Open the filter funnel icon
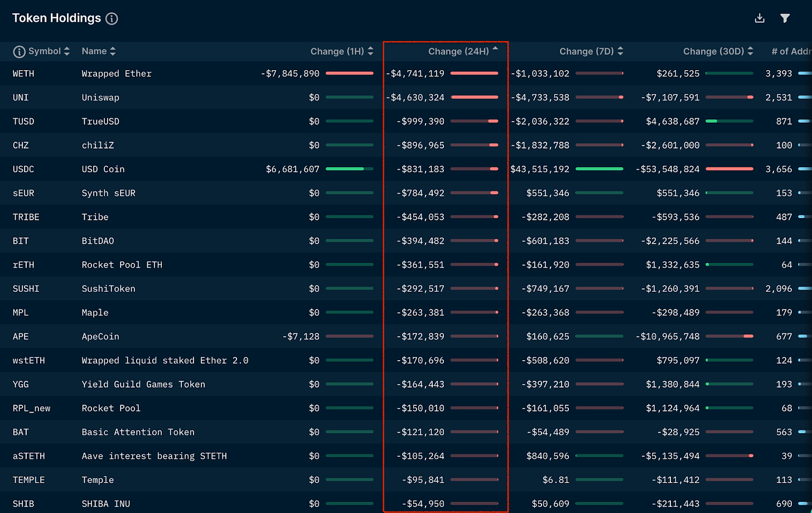Screen dimensions: 812x513 (x=785, y=18)
